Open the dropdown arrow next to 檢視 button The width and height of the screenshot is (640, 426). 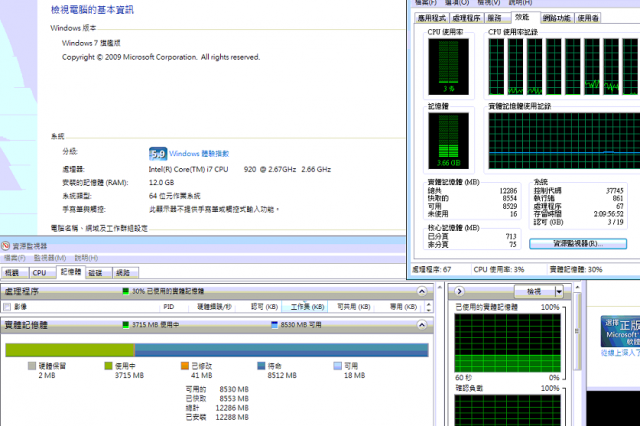pos(559,292)
